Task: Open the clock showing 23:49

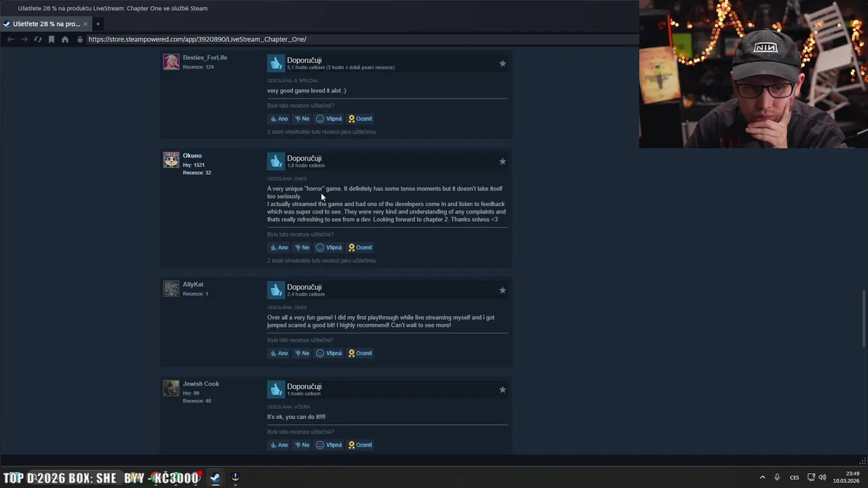Action: click(x=848, y=477)
